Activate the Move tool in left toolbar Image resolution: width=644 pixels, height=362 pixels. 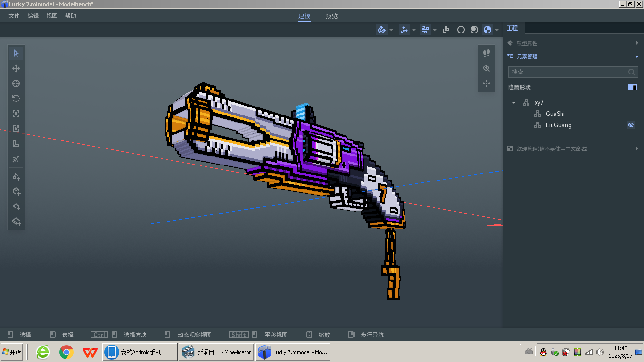click(x=16, y=68)
